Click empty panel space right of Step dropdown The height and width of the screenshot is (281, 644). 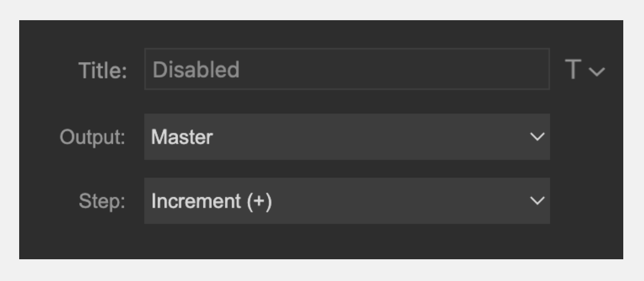pyautogui.click(x=586, y=201)
